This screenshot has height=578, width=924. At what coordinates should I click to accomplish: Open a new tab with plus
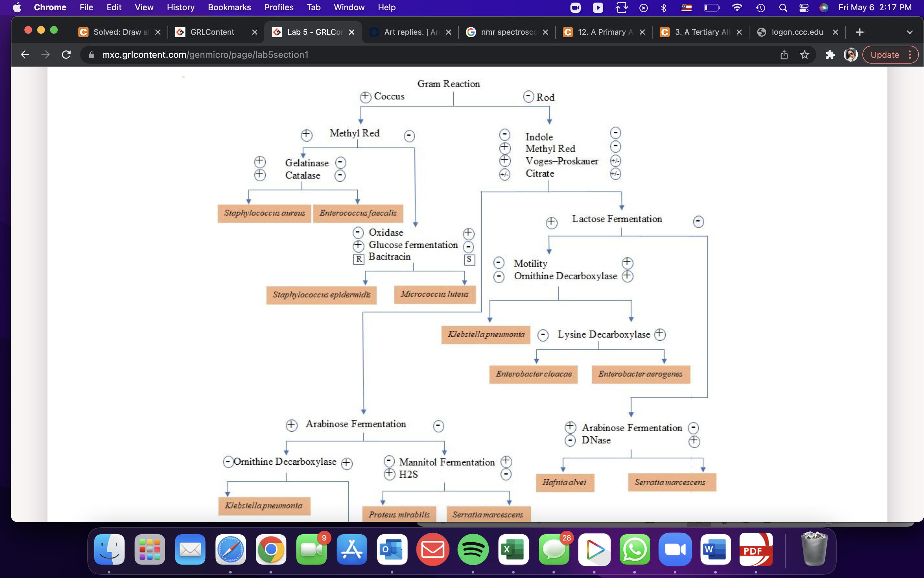point(860,32)
